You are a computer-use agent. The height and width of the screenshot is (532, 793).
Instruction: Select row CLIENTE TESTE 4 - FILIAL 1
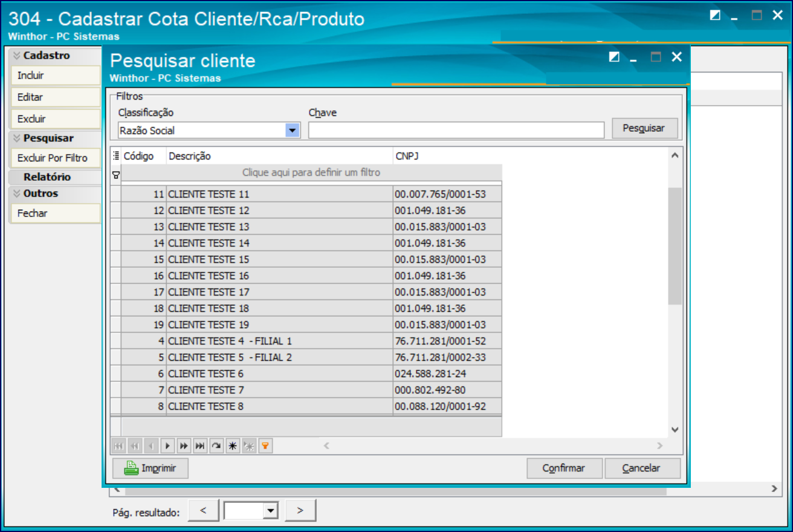click(x=306, y=341)
